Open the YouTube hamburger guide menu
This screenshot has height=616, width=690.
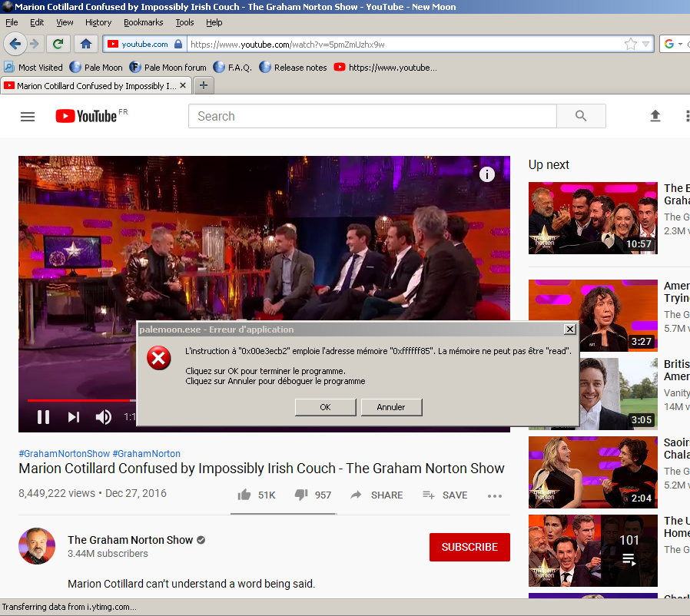pos(28,117)
